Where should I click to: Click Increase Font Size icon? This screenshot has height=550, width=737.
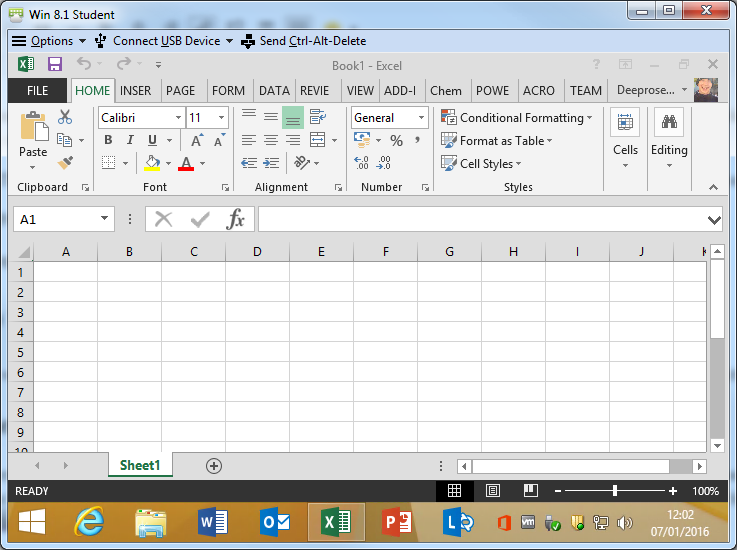(x=197, y=141)
